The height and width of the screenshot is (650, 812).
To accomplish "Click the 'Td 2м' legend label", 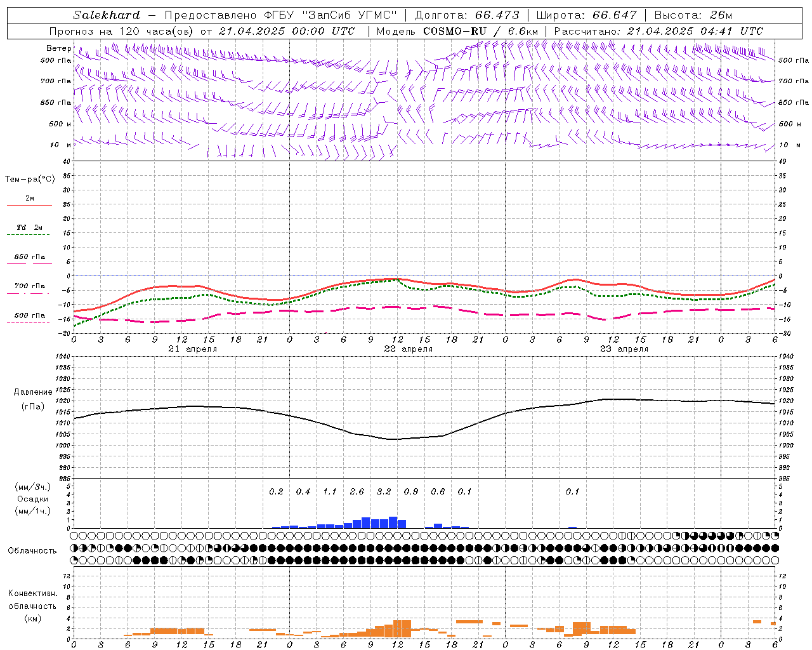I will pyautogui.click(x=29, y=227).
